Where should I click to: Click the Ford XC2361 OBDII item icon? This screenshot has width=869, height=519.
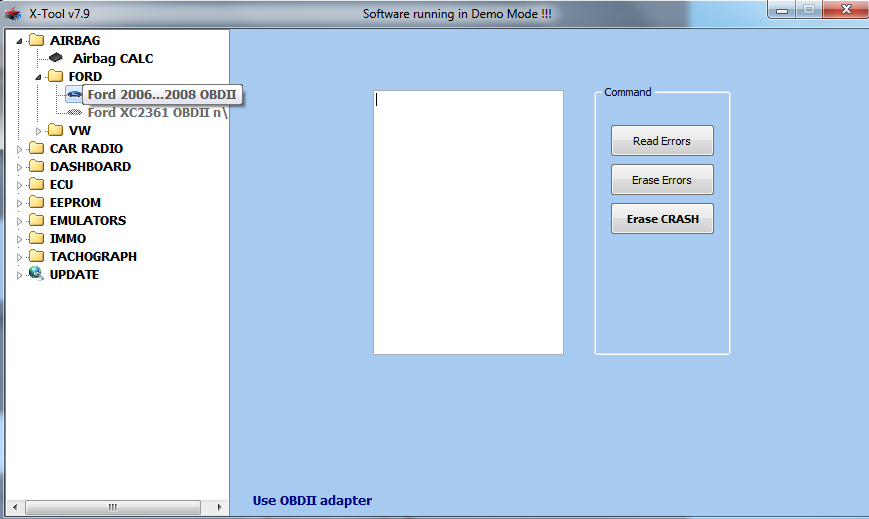click(x=74, y=113)
